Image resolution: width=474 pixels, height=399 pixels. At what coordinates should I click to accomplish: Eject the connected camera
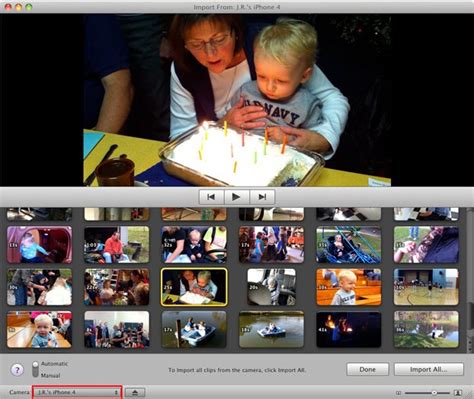(135, 392)
